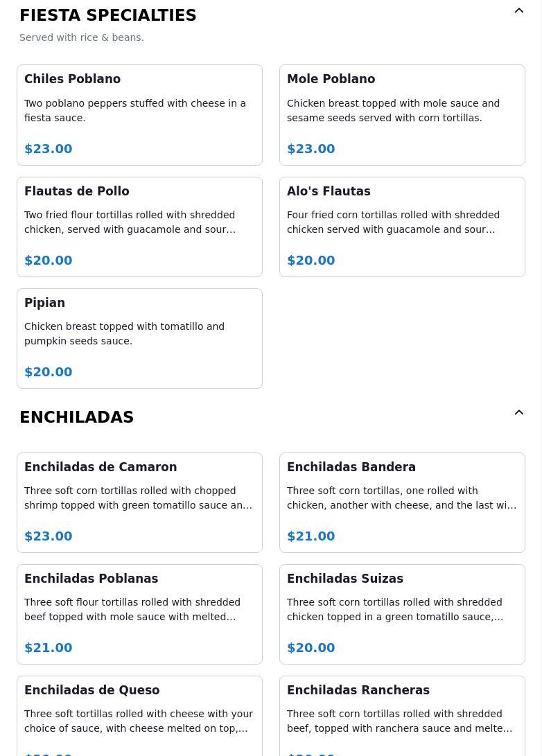Select the Mole Poblano card

[402, 115]
